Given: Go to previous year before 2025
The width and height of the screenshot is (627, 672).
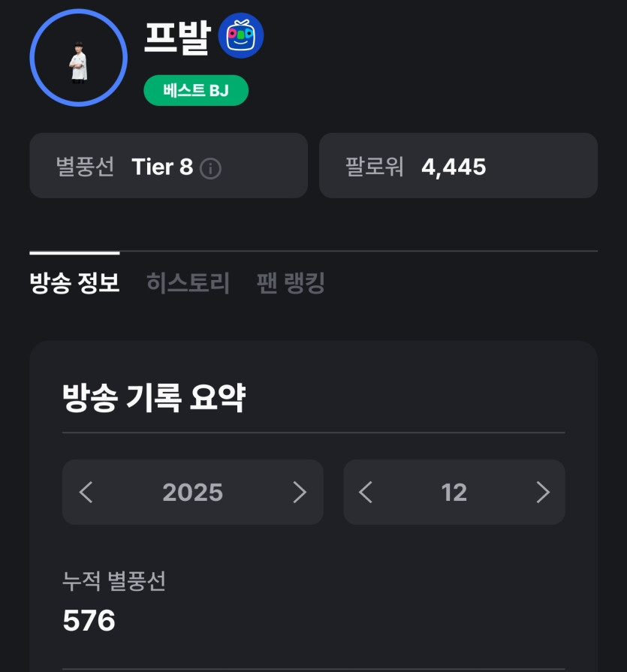Looking at the screenshot, I should click(86, 493).
